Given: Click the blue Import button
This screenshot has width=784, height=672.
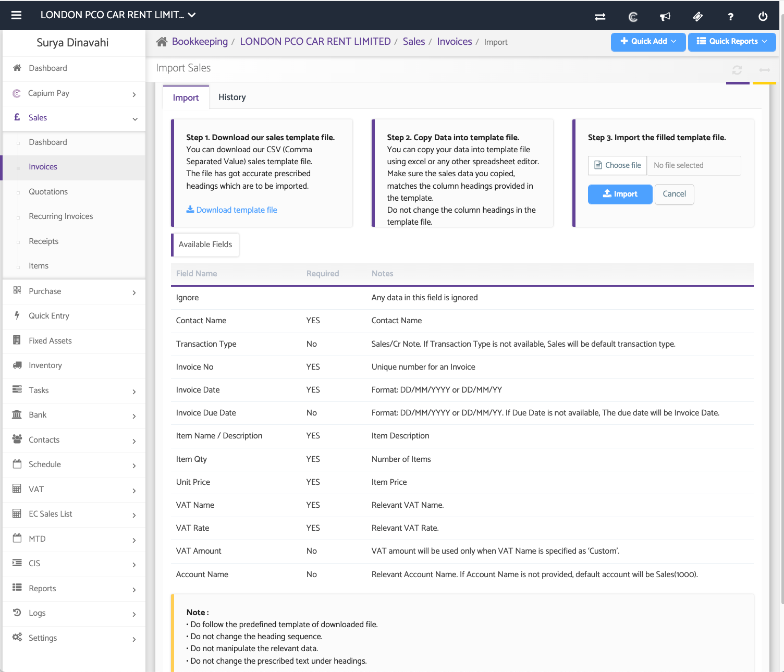Looking at the screenshot, I should [620, 194].
